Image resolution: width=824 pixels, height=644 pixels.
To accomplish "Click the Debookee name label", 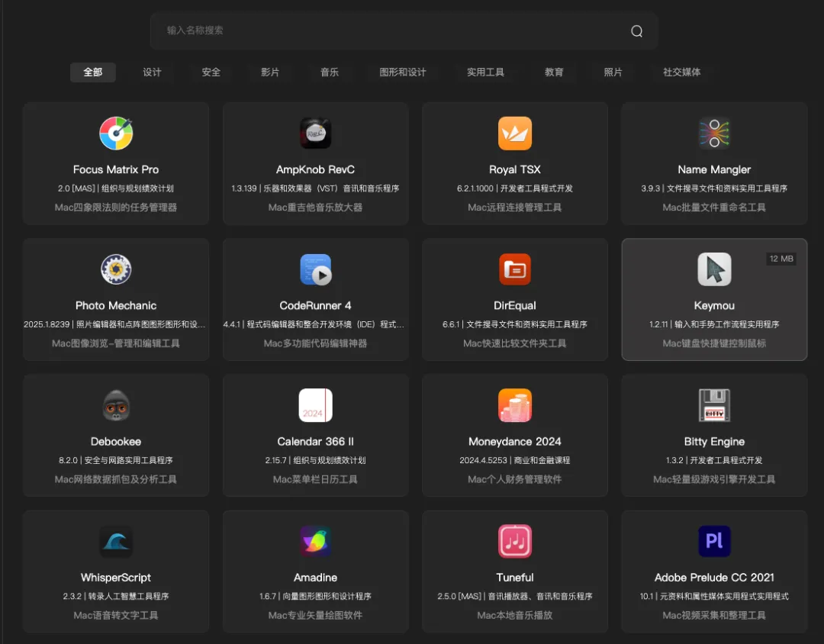I will click(116, 442).
